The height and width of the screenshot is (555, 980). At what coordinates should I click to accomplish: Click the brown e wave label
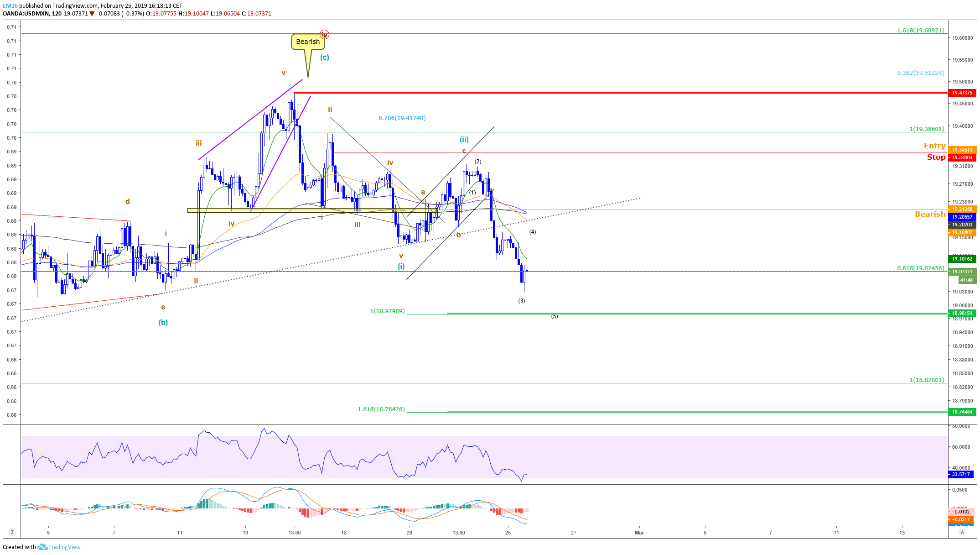point(163,307)
